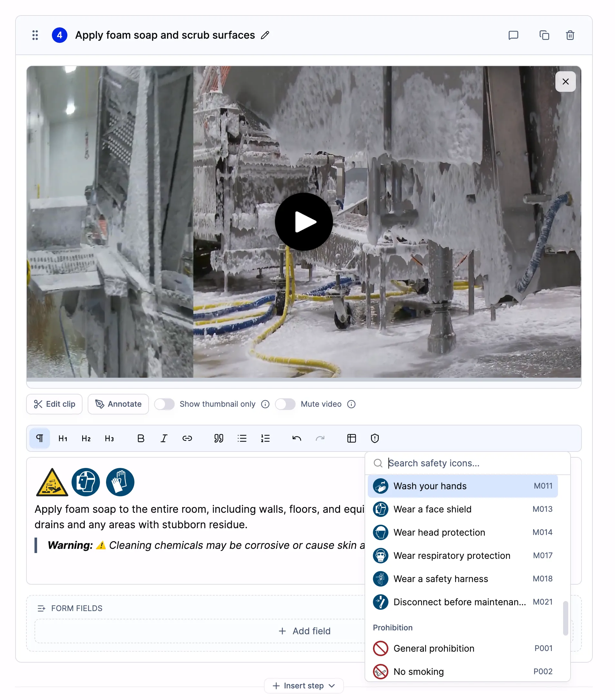
Task: Toggle bold formatting
Action: tap(141, 438)
